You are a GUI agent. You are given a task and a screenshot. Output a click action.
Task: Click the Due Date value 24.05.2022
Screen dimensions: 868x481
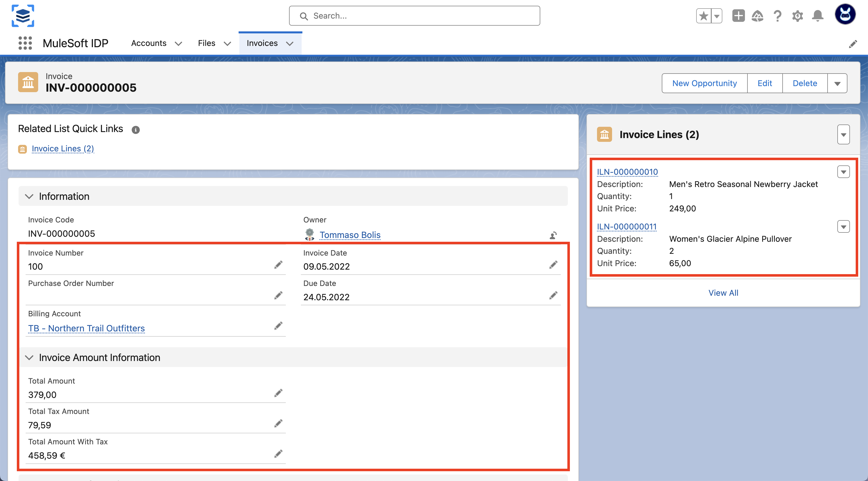pos(326,297)
